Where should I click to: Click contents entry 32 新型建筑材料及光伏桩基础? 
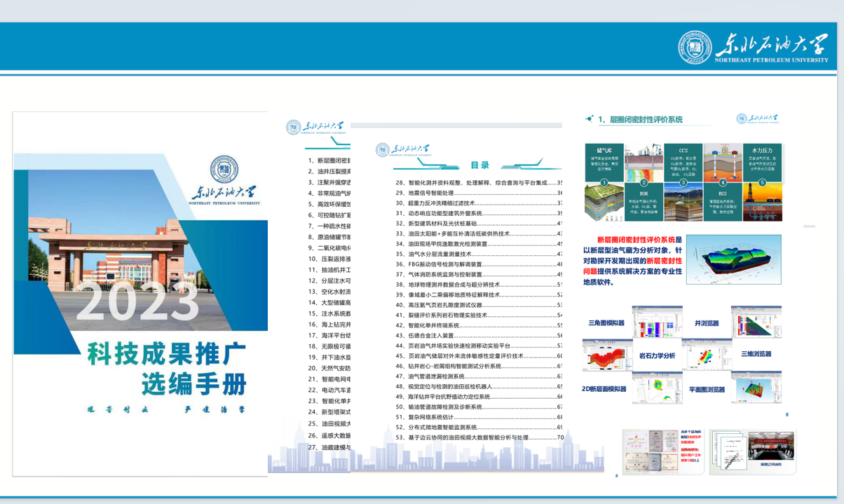[479, 223]
